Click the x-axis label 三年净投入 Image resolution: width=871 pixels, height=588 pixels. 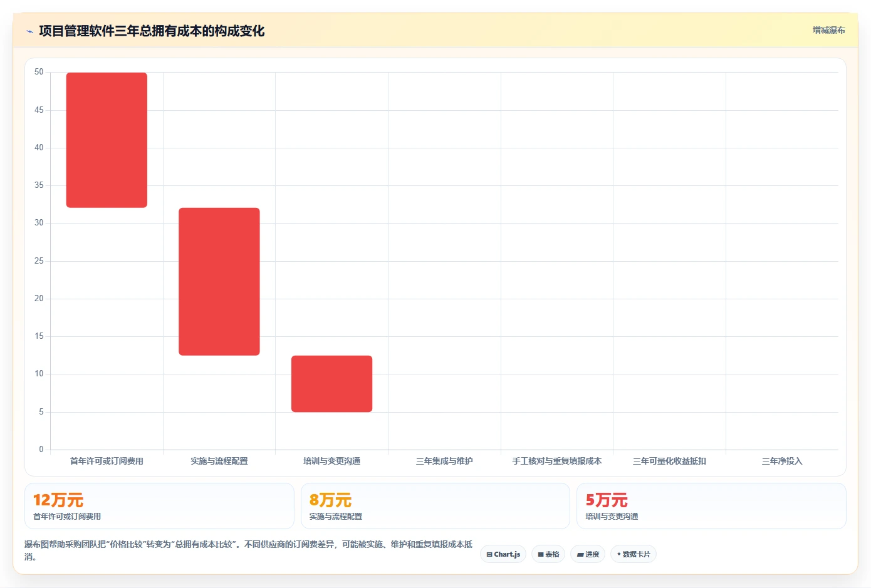pyautogui.click(x=782, y=461)
